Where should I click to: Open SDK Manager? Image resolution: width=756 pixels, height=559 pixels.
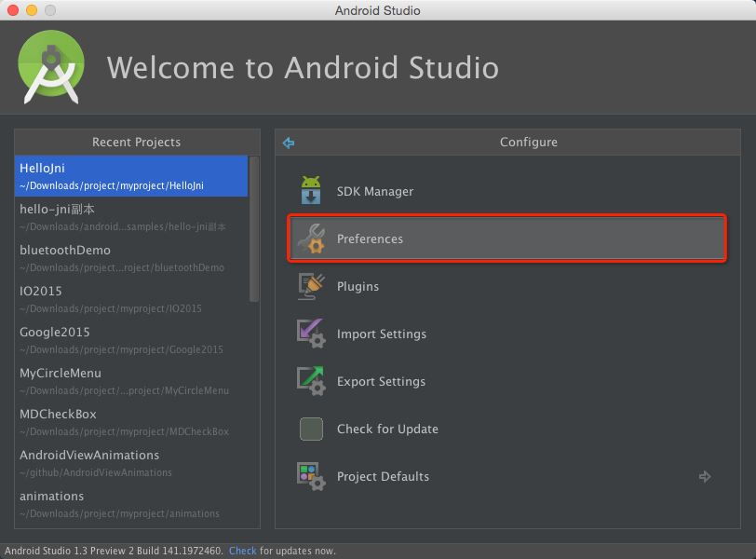click(x=506, y=191)
